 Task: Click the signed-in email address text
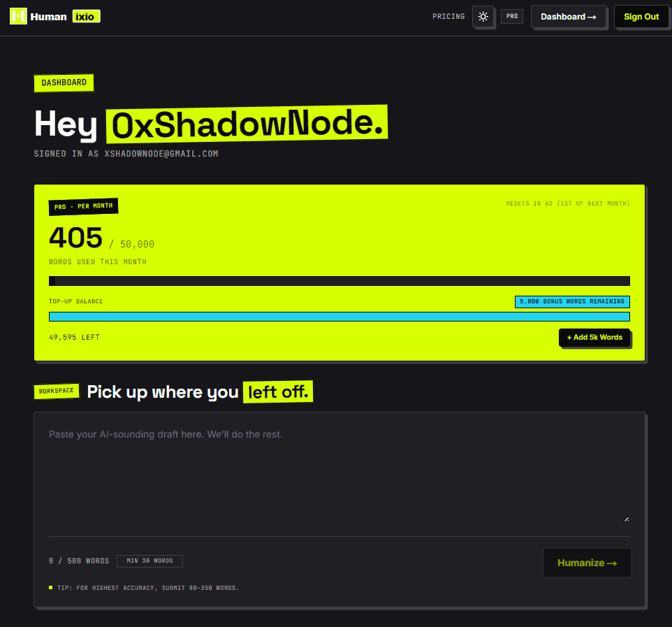pos(161,154)
